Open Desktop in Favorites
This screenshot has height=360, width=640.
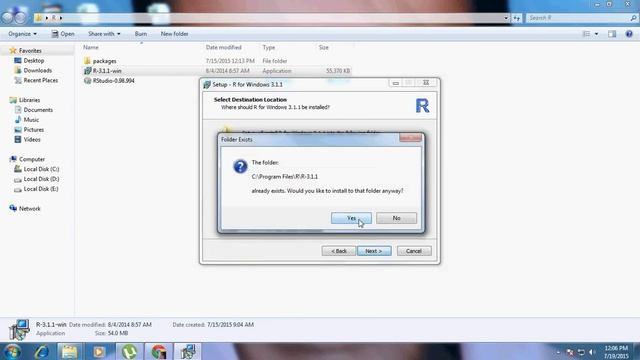coord(33,60)
